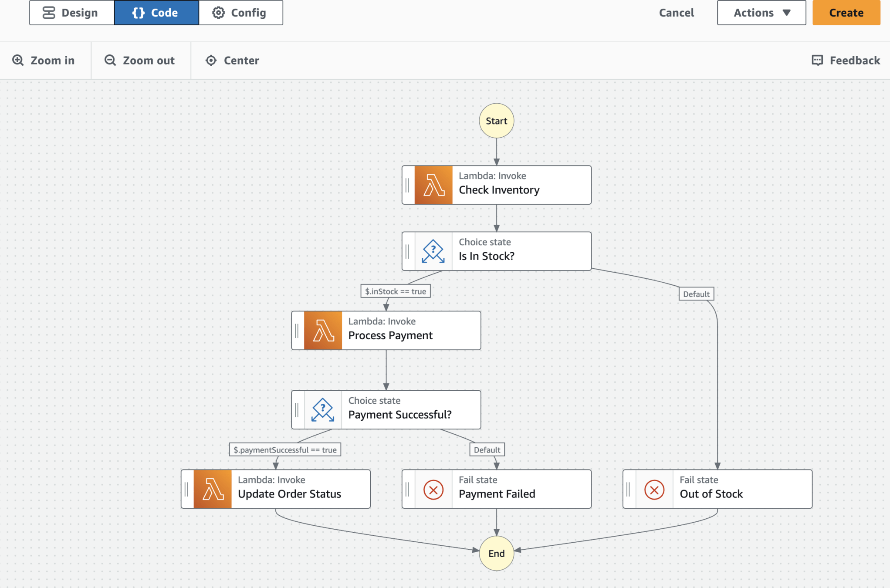Click the Check Inventory Lambda icon
The height and width of the screenshot is (588, 890).
click(433, 185)
